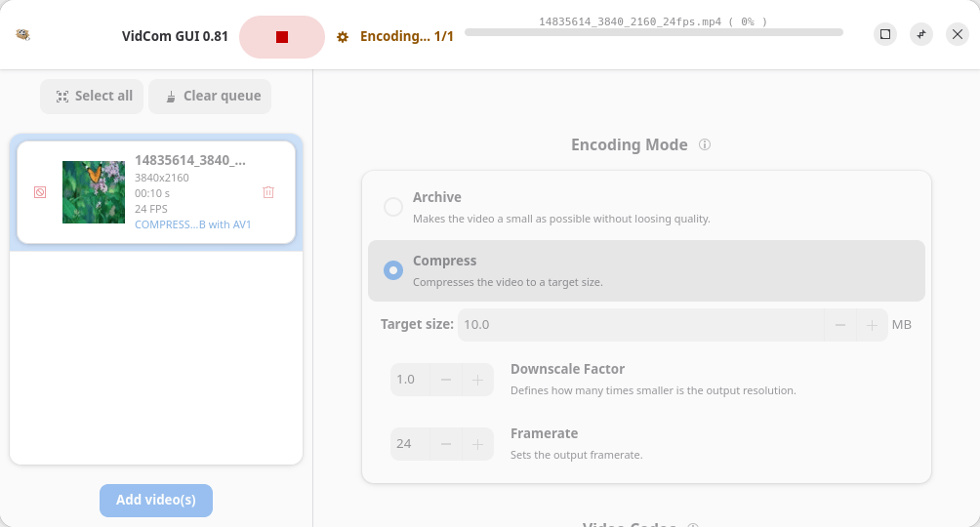Viewport: 980px width, 527px height.
Task: Decrease the Downscale Factor with minus
Action: pyautogui.click(x=446, y=380)
